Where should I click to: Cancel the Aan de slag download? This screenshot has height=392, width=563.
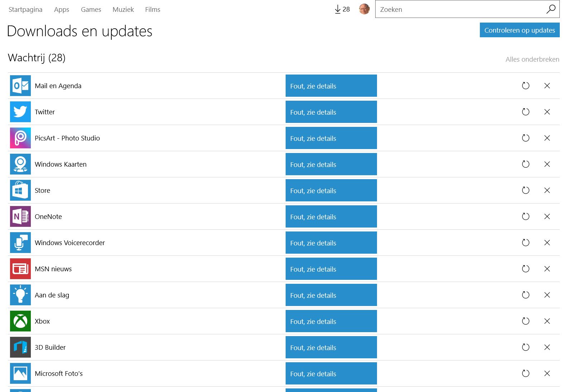(x=547, y=295)
